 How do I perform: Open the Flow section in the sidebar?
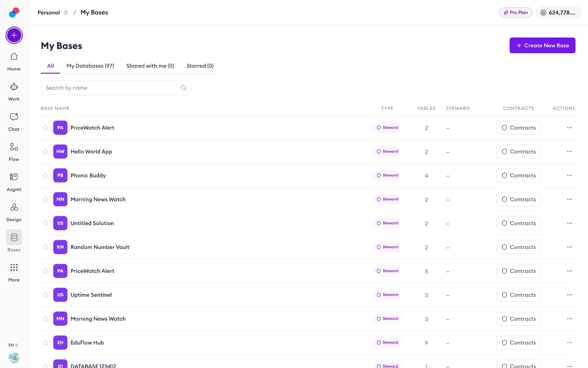pyautogui.click(x=14, y=152)
